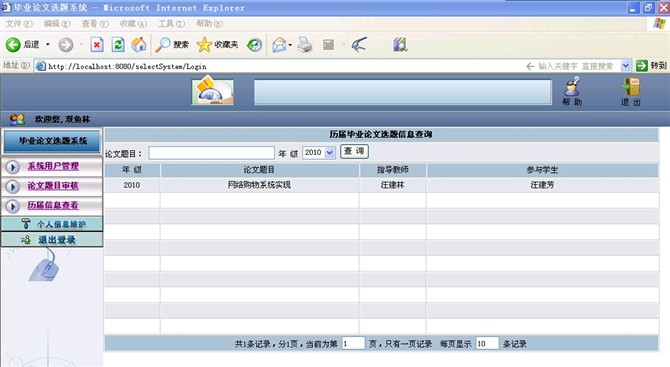This screenshot has height=367, width=670.
Task: Click arrow icon beside 系统用户管理
Action: tap(13, 167)
